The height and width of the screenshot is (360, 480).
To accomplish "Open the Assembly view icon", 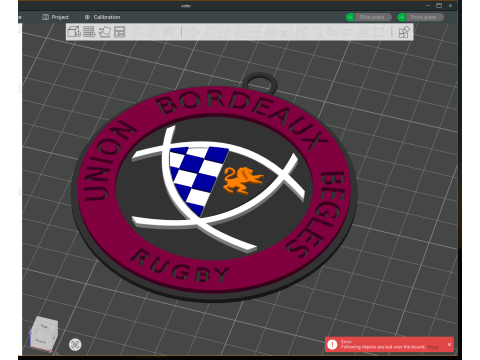I will click(405, 32).
